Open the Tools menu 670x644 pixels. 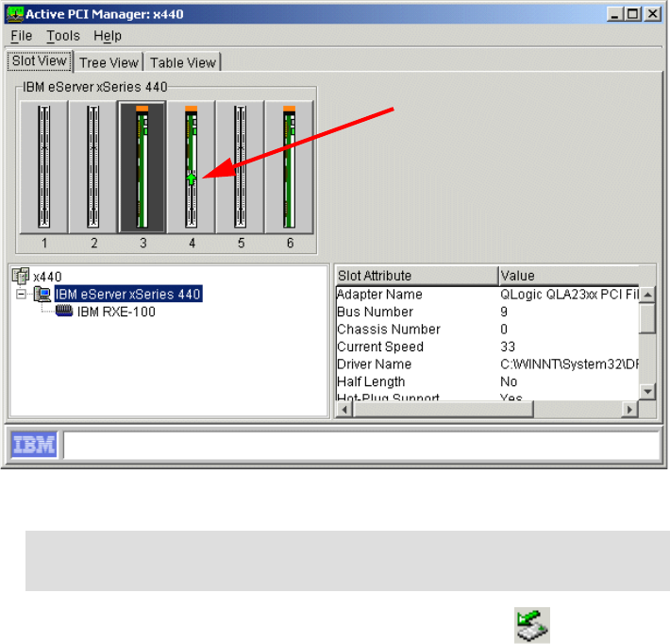(x=63, y=36)
